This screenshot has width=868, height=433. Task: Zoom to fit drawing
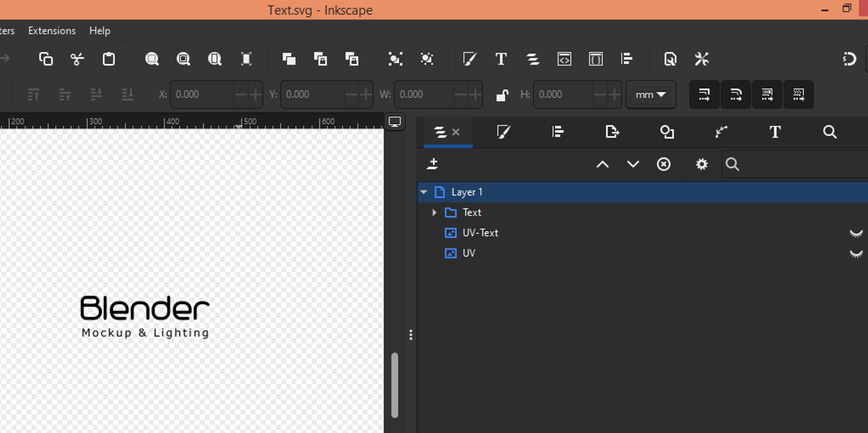183,59
